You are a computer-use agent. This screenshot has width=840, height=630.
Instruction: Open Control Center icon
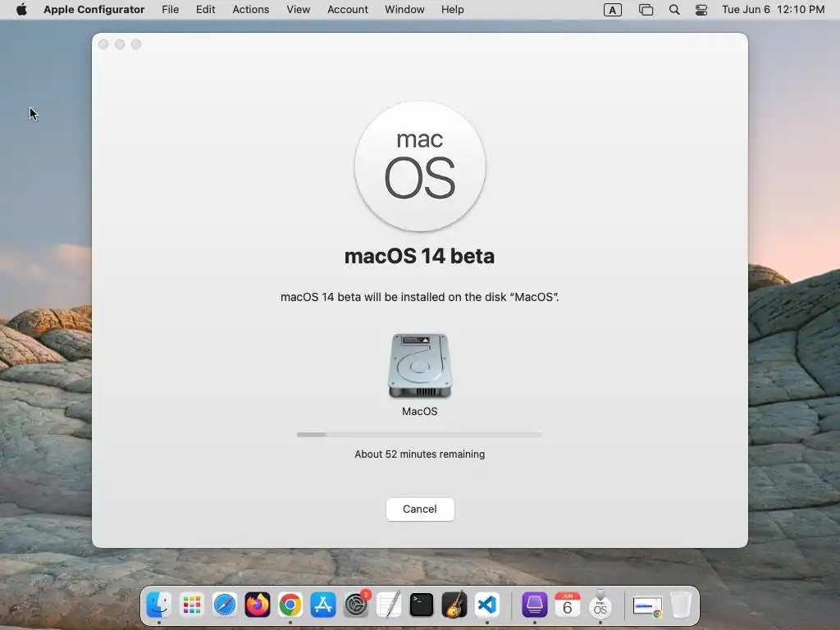pyautogui.click(x=701, y=10)
